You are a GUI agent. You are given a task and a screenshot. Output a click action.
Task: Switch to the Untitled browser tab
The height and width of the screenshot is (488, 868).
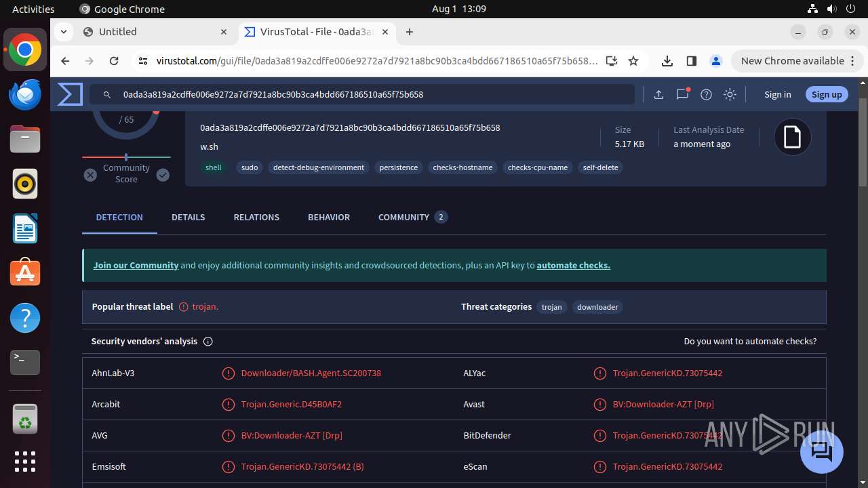156,32
